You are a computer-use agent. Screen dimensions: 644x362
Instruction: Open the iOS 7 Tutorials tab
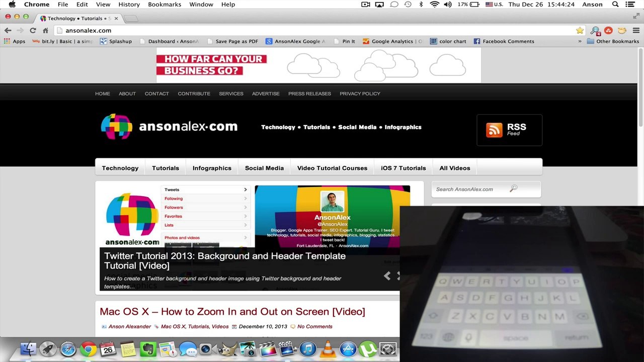[x=404, y=168]
